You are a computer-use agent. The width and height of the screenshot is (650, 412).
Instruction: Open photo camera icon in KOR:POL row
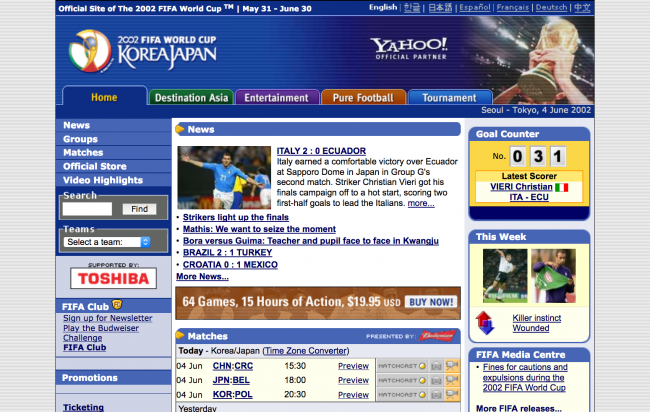(x=436, y=395)
